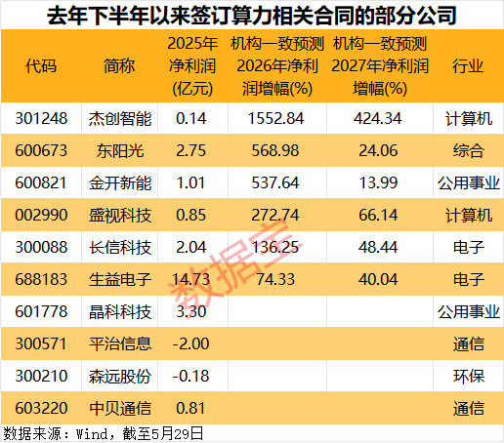Click 公用事业 industry in the 晶科科技 row
504x443 pixels.
(x=468, y=311)
